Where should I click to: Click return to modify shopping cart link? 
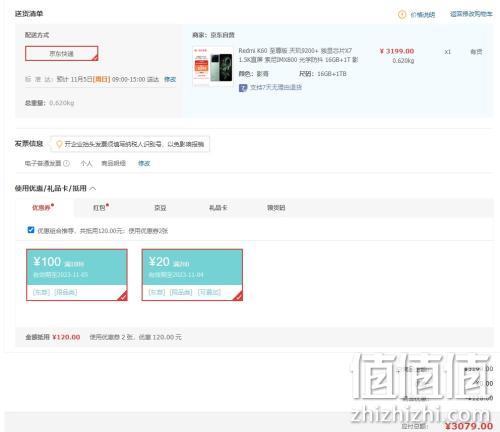(x=471, y=14)
